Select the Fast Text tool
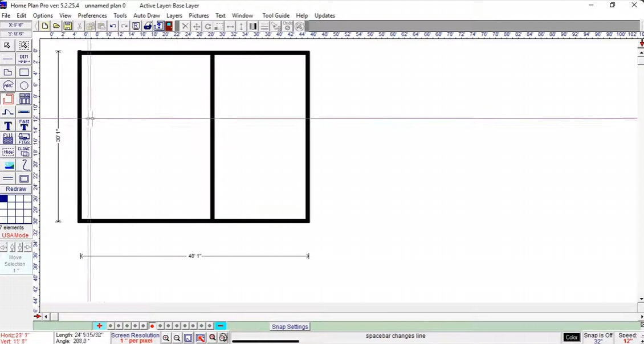 [24, 125]
